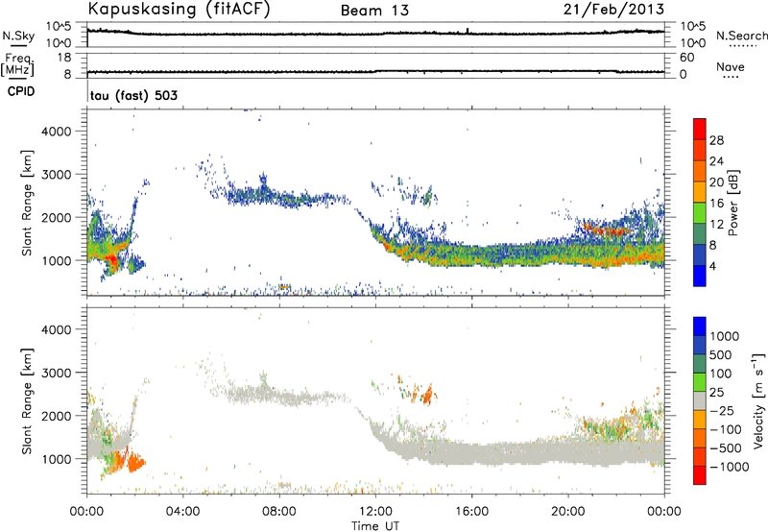Pick the red bottom segment of Velocity colorbar
Screen dimensions: 768x532
[x=700, y=475]
